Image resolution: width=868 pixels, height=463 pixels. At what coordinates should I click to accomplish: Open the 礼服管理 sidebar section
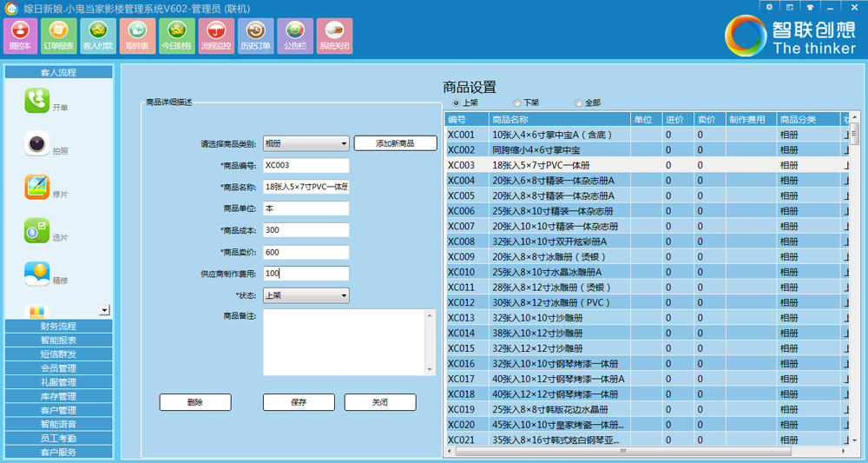point(59,382)
